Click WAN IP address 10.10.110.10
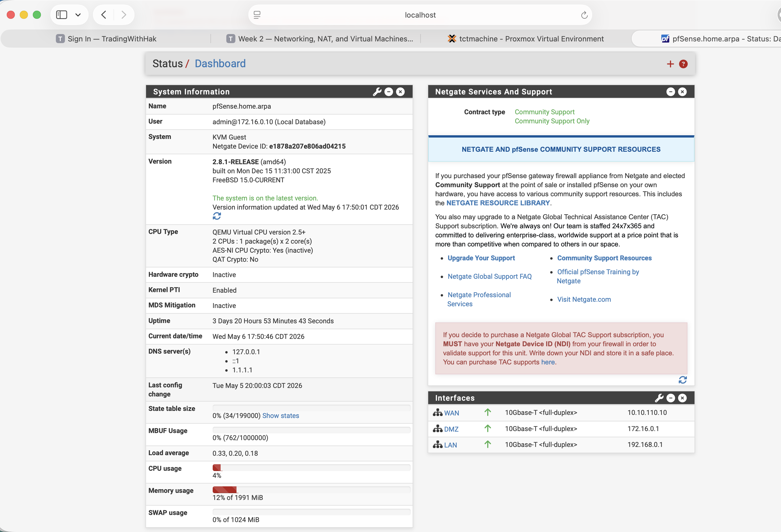The width and height of the screenshot is (781, 532). point(647,413)
